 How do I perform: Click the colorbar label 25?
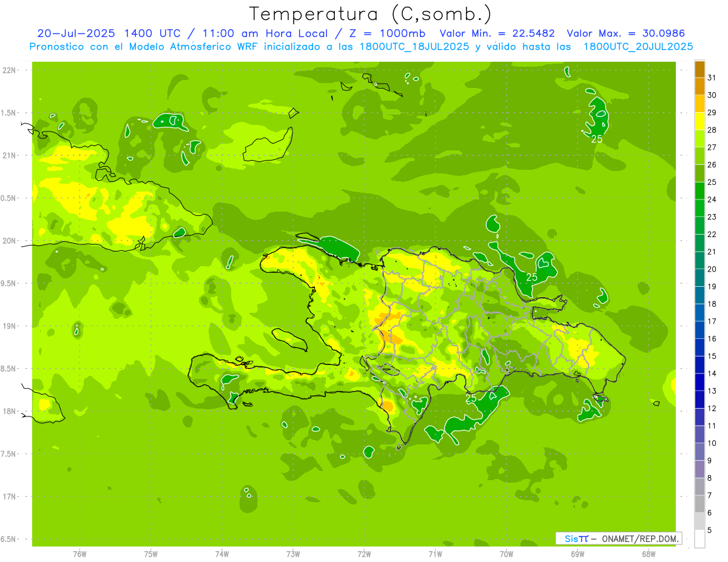click(x=712, y=182)
